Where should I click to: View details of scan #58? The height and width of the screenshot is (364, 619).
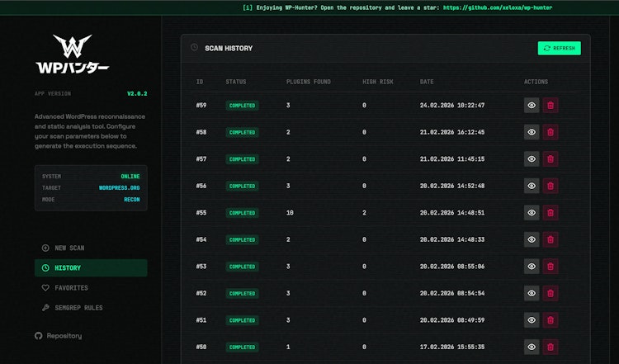point(532,132)
